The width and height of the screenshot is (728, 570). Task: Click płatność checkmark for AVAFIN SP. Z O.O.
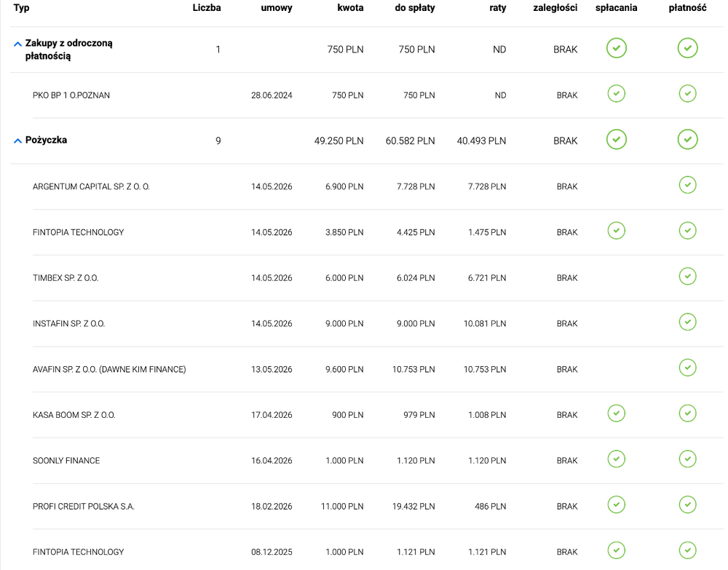pyautogui.click(x=687, y=368)
